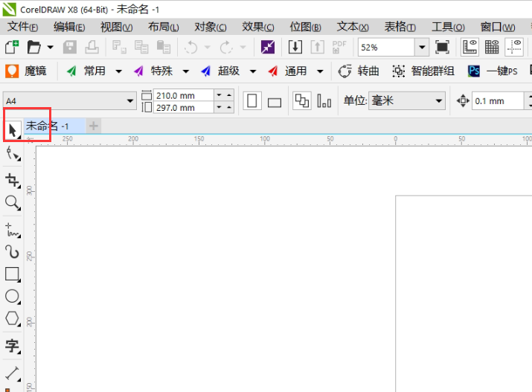Select the Crop tool
Image resolution: width=532 pixels, height=392 pixels.
pyautogui.click(x=13, y=179)
